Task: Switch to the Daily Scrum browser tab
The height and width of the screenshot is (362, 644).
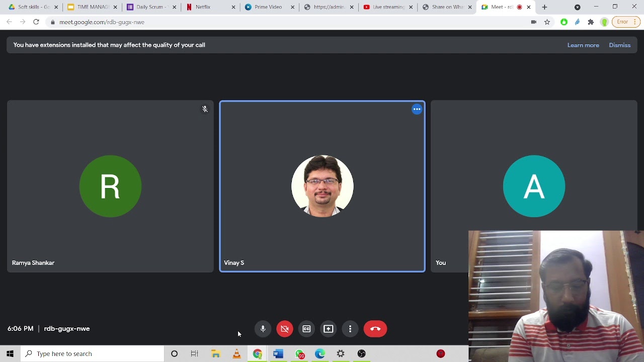Action: [x=151, y=7]
